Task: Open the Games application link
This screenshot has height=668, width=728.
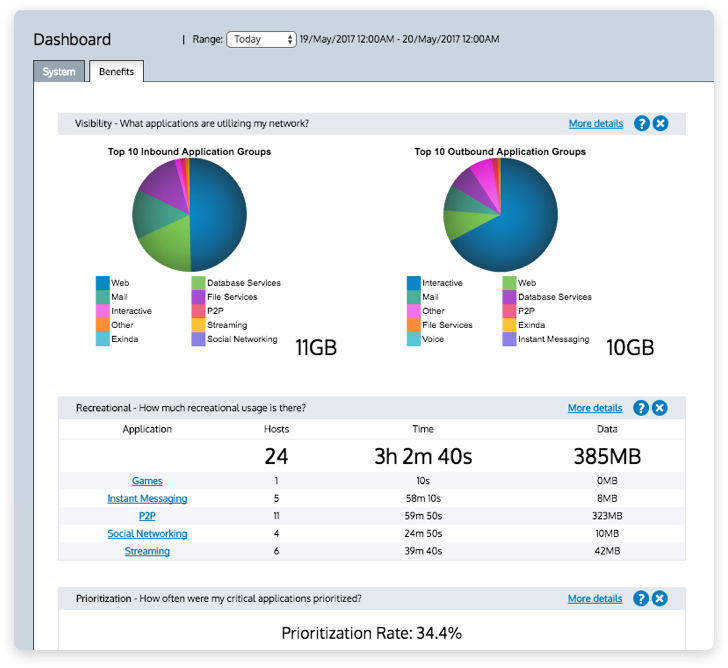Action: tap(147, 481)
